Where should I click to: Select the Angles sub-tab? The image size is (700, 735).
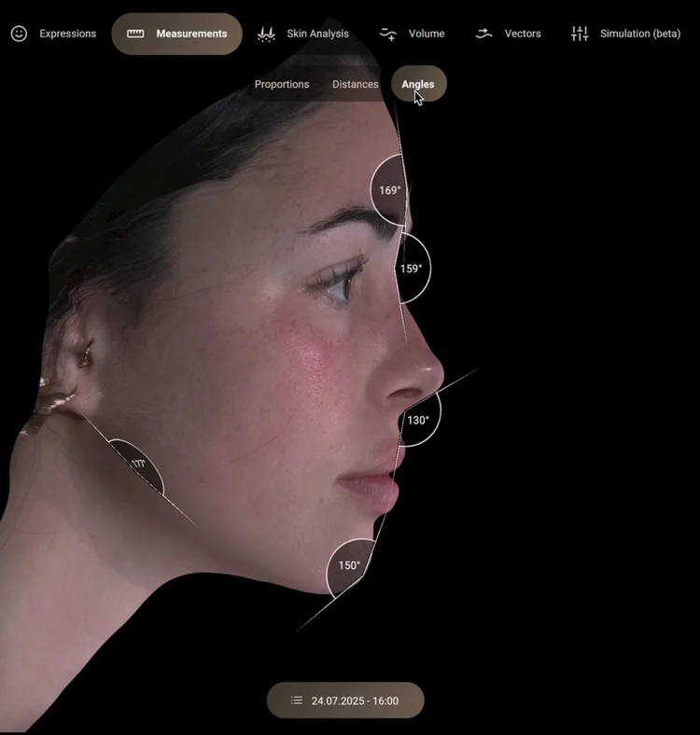(418, 84)
